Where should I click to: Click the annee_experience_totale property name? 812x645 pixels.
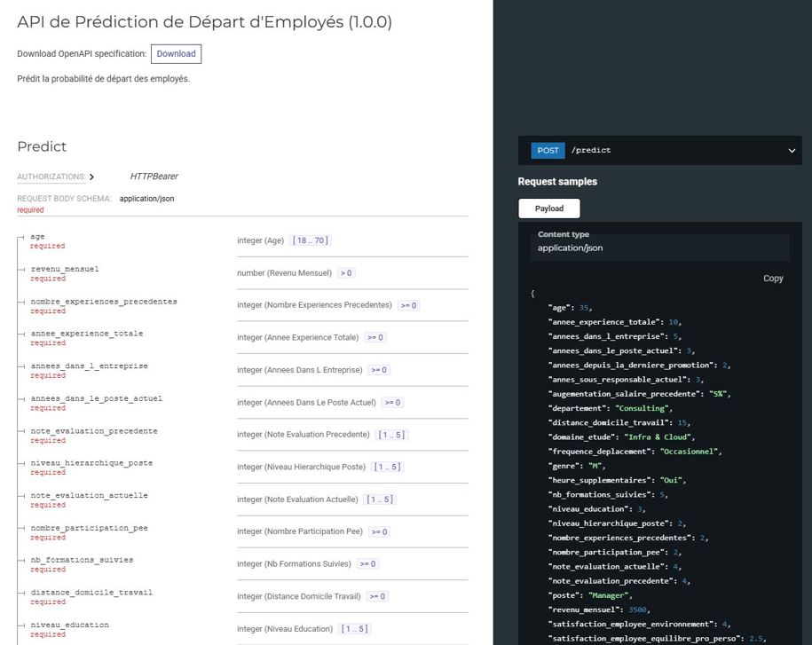(86, 334)
